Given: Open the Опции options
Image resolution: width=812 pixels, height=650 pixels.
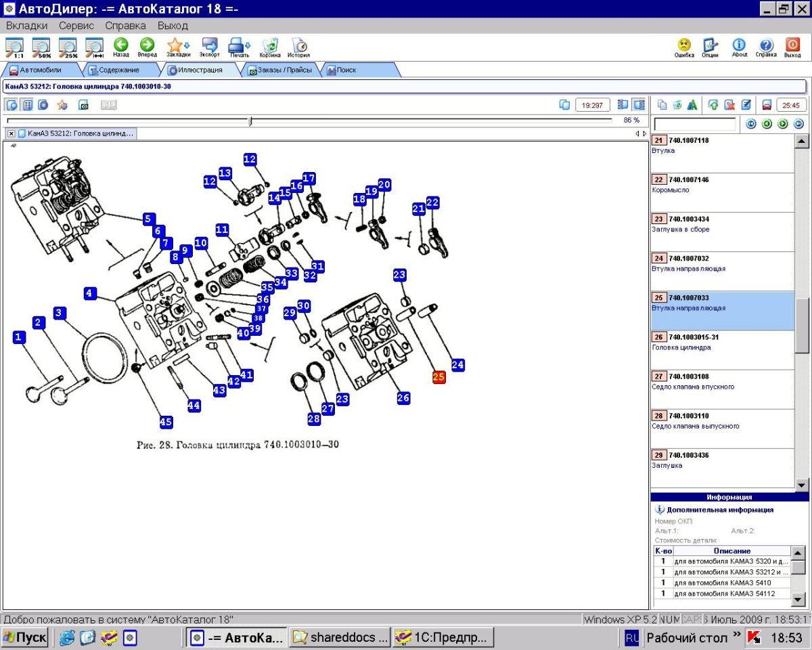Looking at the screenshot, I should coord(710,47).
